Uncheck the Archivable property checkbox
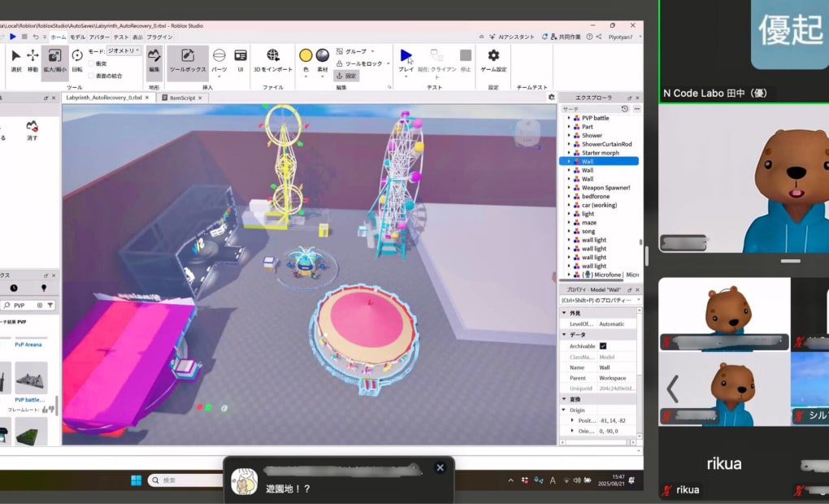Viewport: 829px width, 504px height. coord(602,346)
